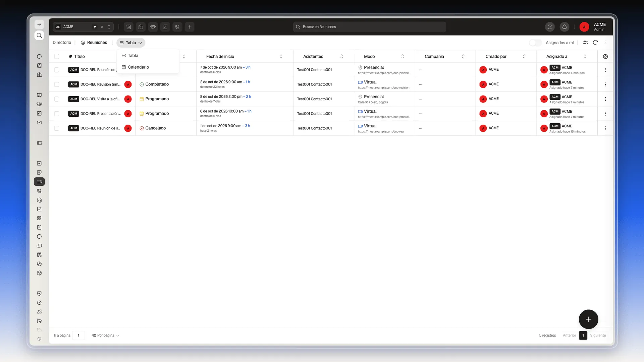
Task: Expand sidebar with the arrow icon
Action: (39, 24)
